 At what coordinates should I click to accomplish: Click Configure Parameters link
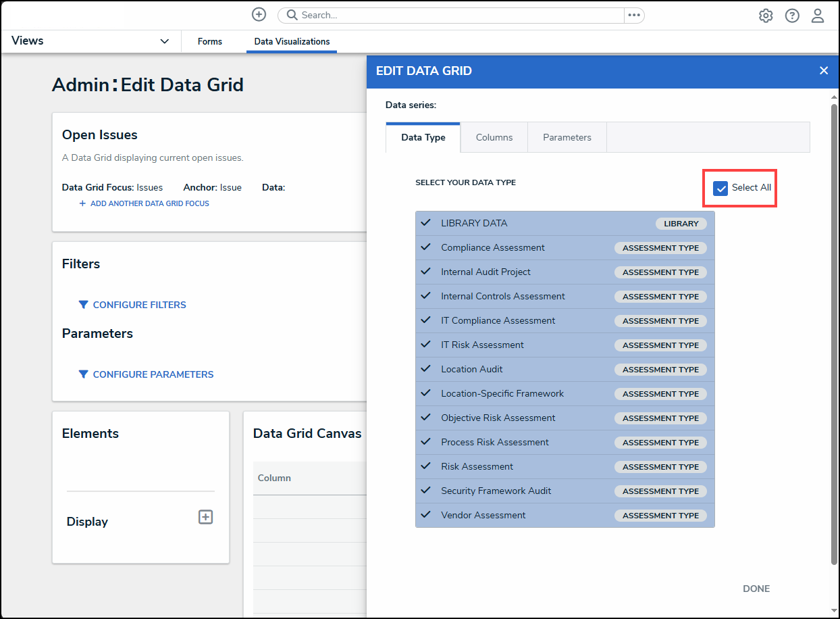point(153,374)
